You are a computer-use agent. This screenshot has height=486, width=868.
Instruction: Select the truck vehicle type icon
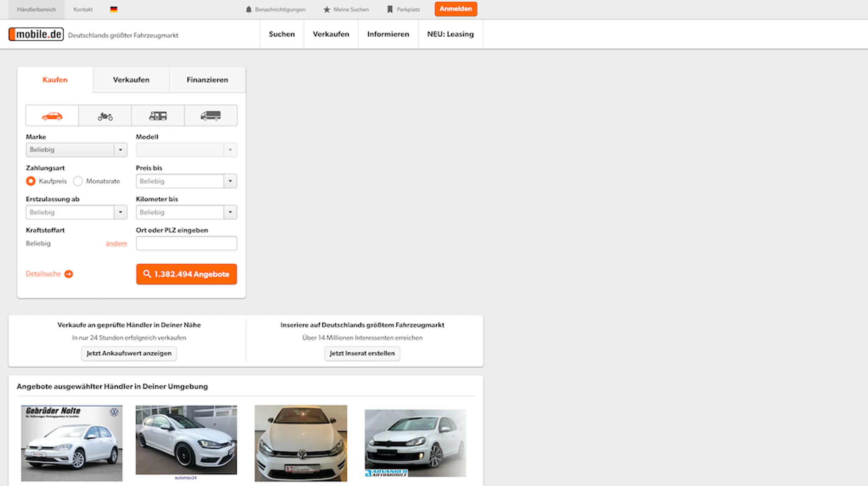pos(211,116)
